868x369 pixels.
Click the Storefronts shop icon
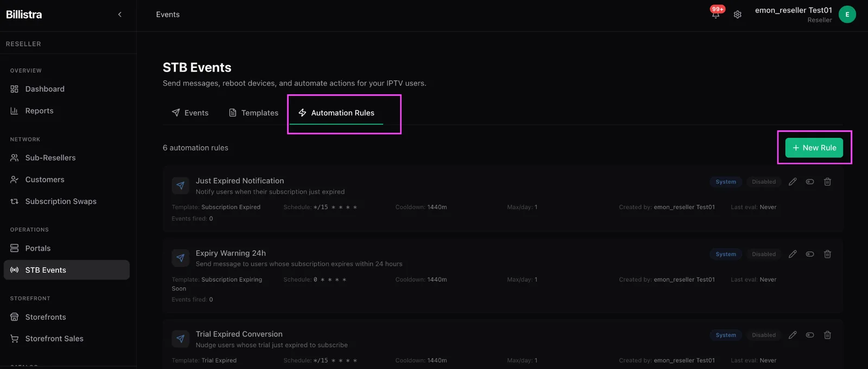(15, 317)
